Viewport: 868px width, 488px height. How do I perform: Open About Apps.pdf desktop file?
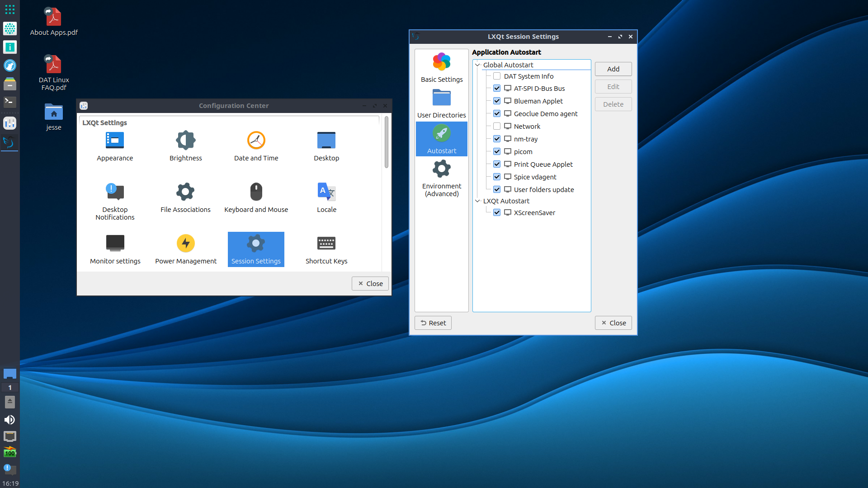coord(54,21)
